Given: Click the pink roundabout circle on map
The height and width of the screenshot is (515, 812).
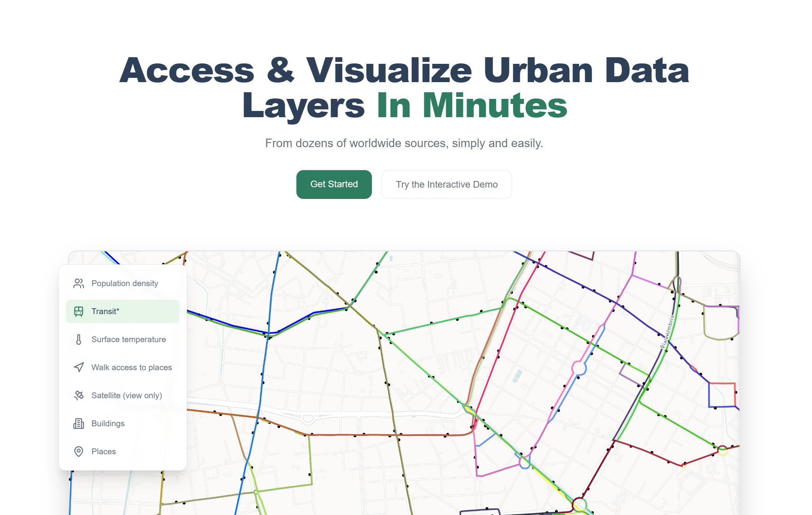Looking at the screenshot, I should pyautogui.click(x=579, y=368).
